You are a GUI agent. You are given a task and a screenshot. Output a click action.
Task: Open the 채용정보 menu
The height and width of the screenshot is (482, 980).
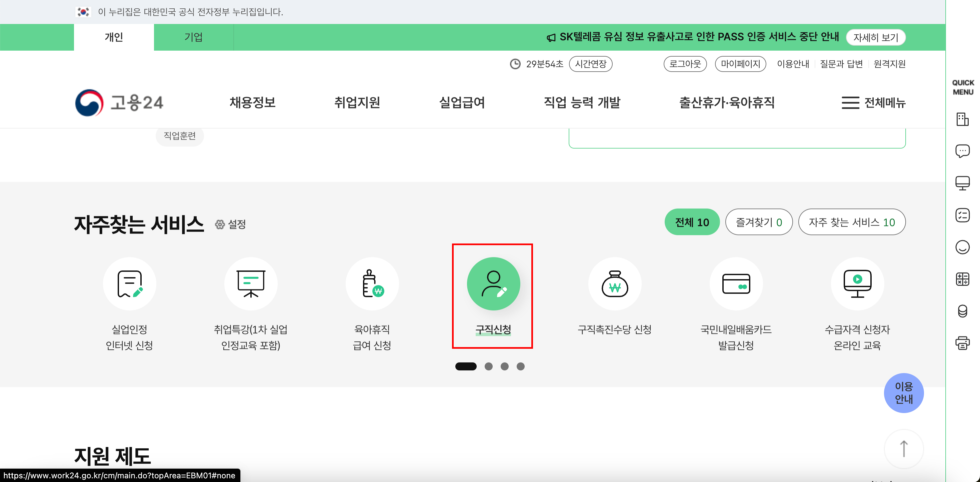(253, 103)
